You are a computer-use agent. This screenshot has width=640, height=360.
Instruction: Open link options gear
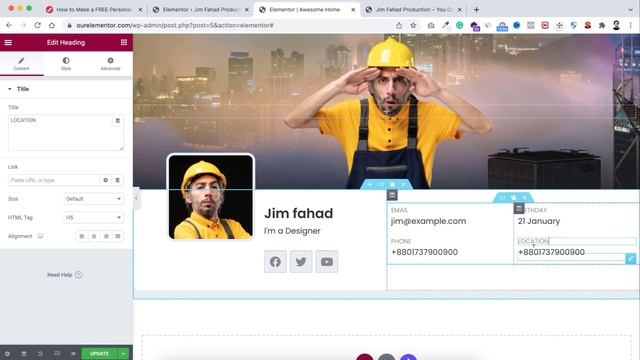tap(106, 180)
